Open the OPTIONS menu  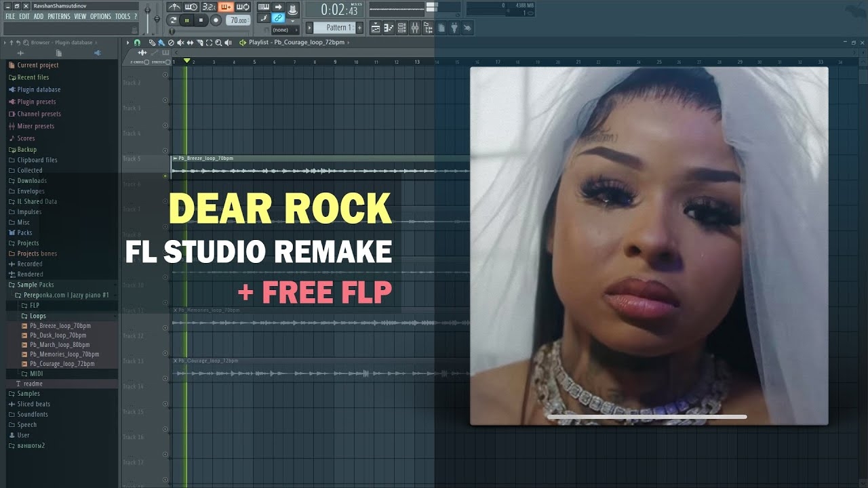(x=100, y=16)
